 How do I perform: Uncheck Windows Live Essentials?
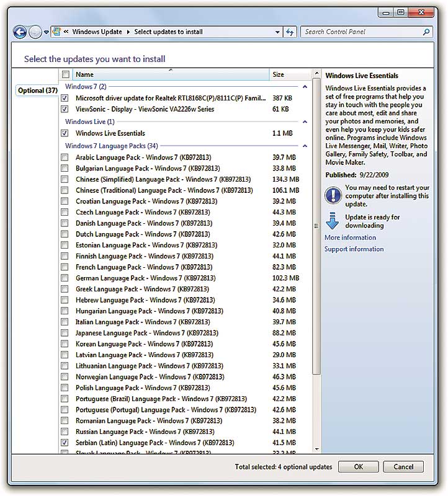pos(65,133)
